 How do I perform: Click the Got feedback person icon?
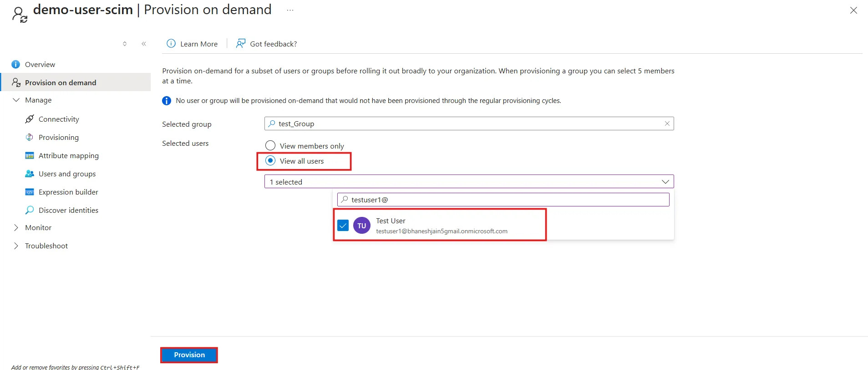241,43
